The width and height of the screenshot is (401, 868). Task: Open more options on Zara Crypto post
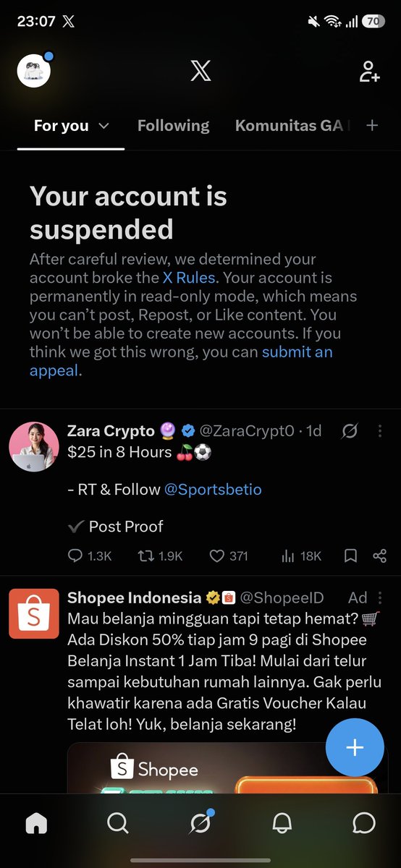click(380, 431)
